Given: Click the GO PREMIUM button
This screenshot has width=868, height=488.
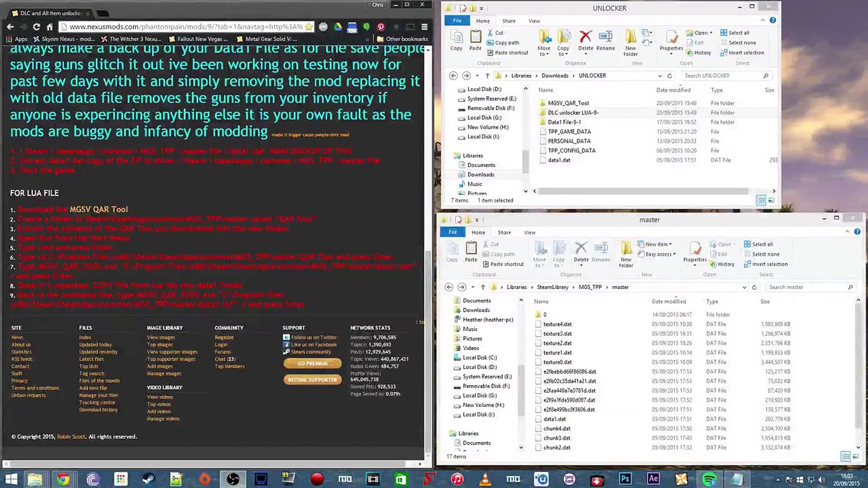Looking at the screenshot, I should coord(312,363).
